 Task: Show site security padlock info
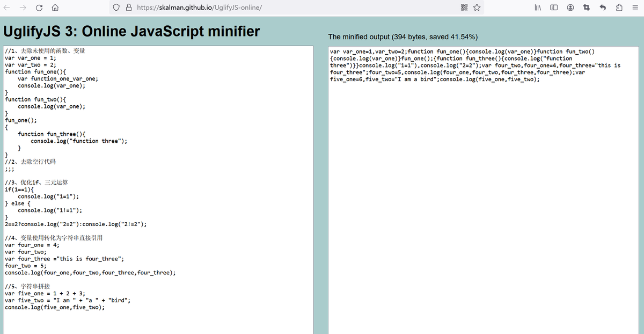click(129, 8)
